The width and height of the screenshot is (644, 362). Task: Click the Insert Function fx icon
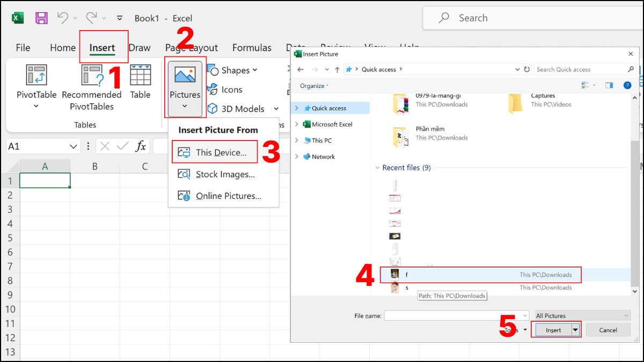(141, 146)
